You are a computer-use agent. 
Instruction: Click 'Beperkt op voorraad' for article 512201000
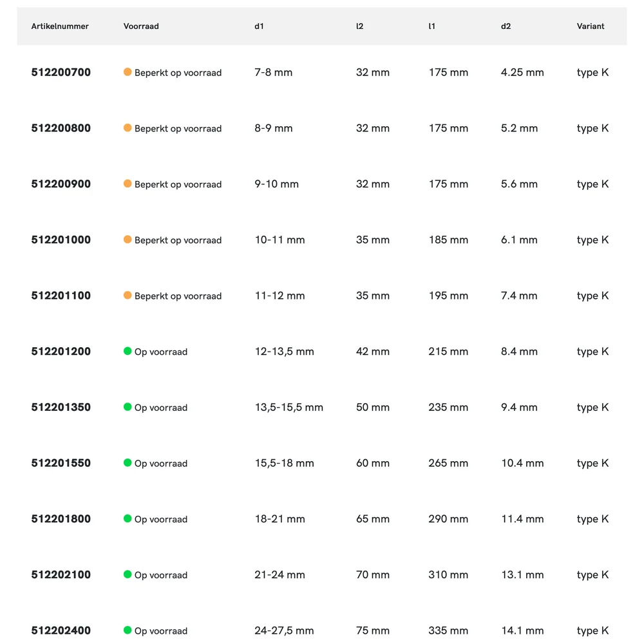[178, 240]
